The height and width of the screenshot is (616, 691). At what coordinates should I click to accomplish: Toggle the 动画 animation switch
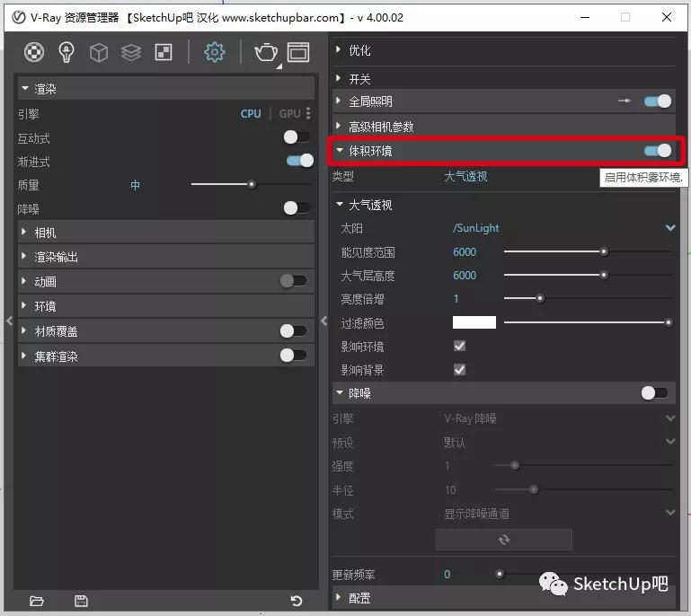pos(294,280)
